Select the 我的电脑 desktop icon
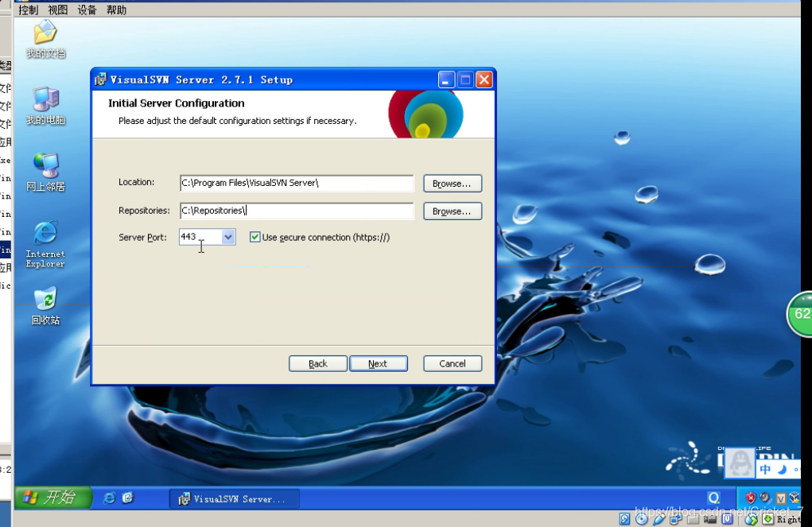The width and height of the screenshot is (812, 527). [45, 107]
